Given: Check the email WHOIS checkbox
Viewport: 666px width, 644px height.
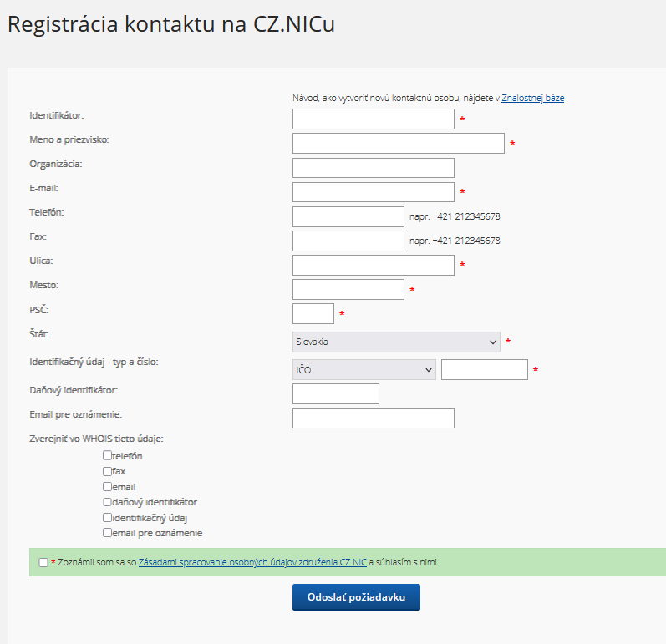Looking at the screenshot, I should [x=107, y=486].
